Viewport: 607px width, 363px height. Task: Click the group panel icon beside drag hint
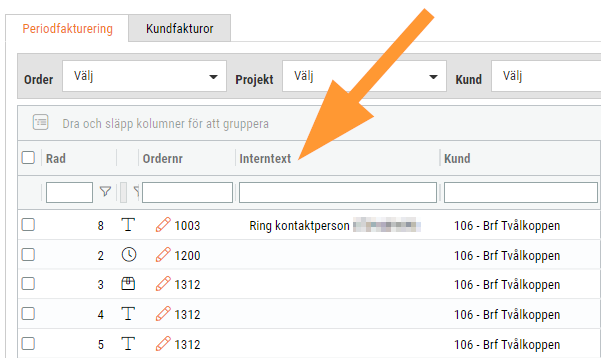41,122
